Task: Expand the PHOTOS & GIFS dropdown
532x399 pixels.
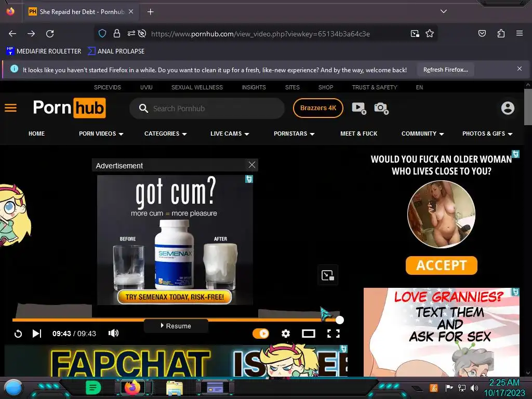Action: (487, 134)
